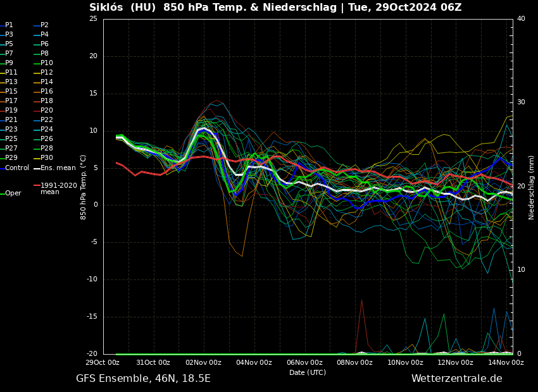Click the 14Nov 00z date tick label

tap(506, 363)
